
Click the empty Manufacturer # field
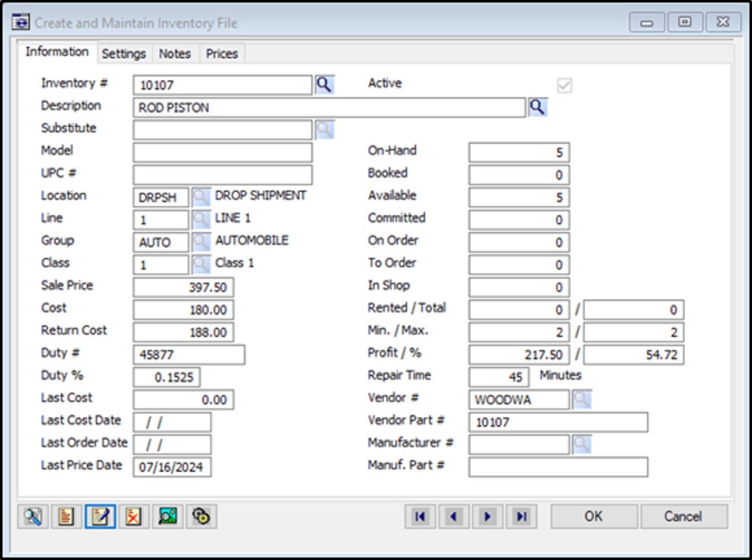519,444
